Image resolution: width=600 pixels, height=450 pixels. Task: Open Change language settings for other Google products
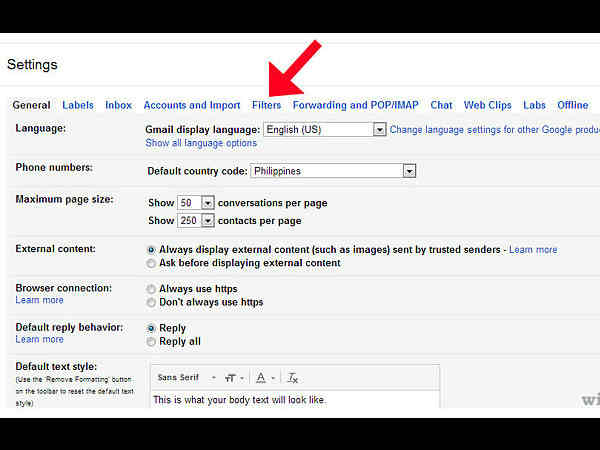(x=495, y=130)
